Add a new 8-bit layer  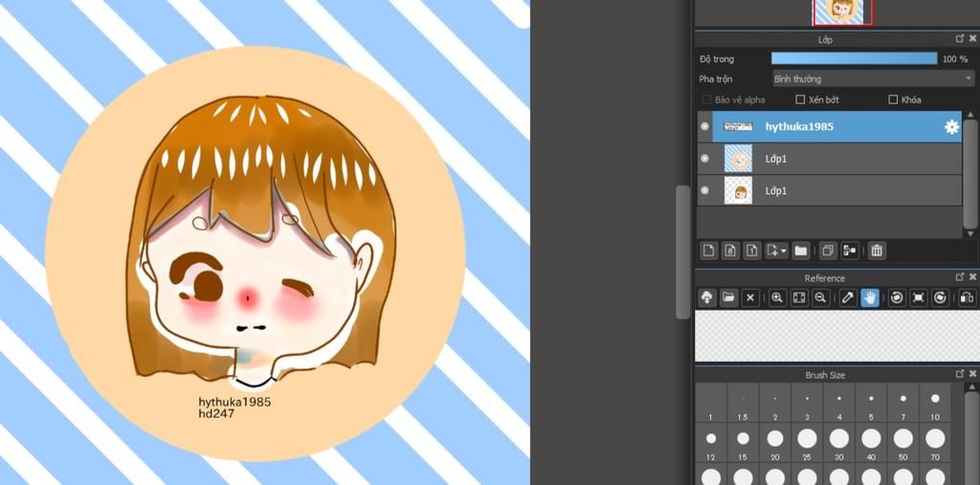[730, 252]
